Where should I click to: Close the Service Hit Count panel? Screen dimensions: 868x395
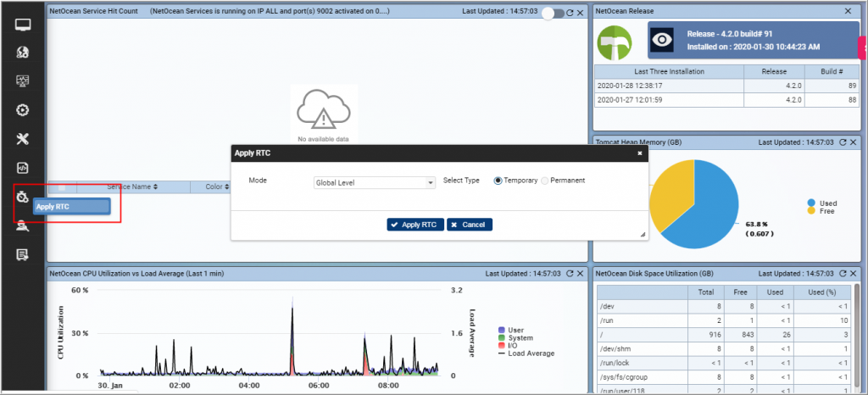coord(580,12)
